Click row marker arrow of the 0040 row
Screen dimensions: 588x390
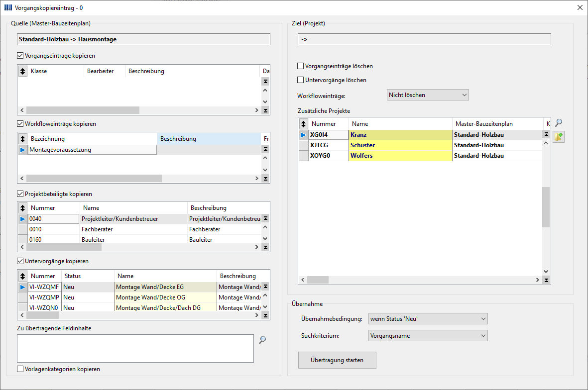[23, 219]
